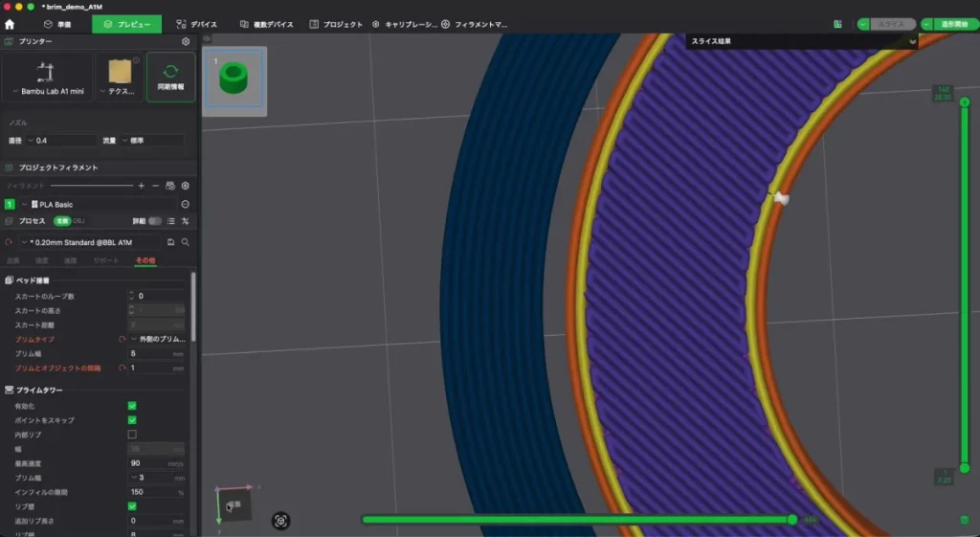Toggle the advanced (詳細) settings switch
The height and width of the screenshot is (537, 980).
point(154,221)
